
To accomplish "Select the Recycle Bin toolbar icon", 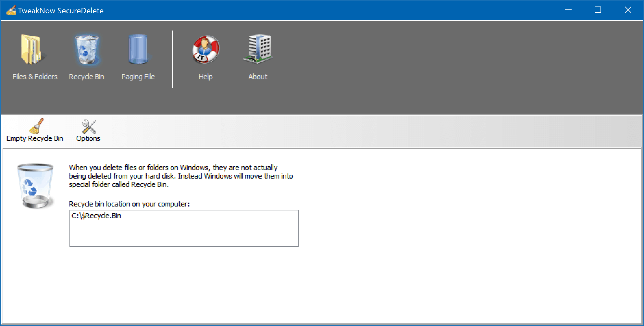I will [86, 50].
